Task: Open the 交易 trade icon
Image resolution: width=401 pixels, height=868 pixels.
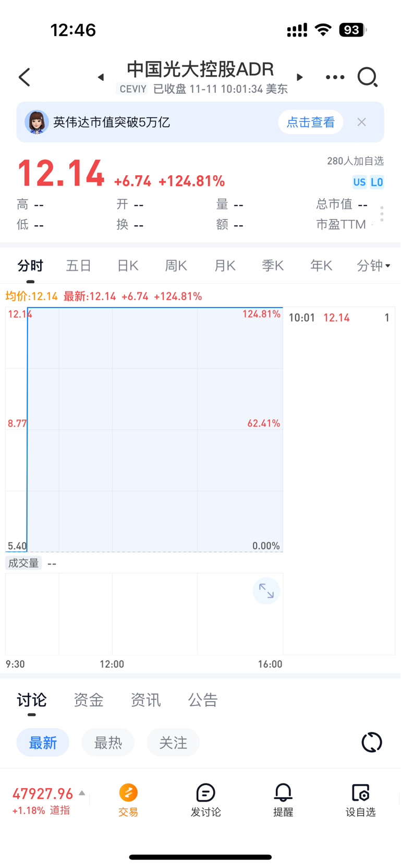Action: (x=128, y=800)
